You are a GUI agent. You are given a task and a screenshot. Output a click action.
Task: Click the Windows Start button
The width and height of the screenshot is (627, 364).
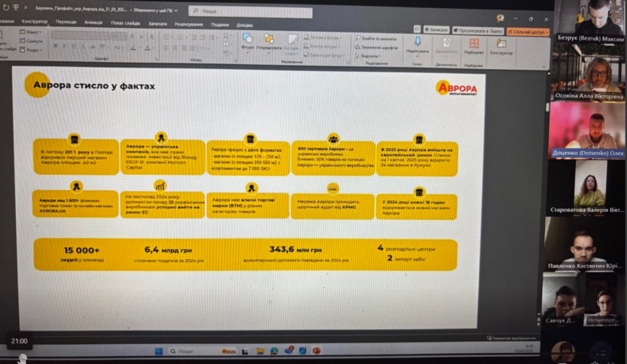click(x=159, y=351)
